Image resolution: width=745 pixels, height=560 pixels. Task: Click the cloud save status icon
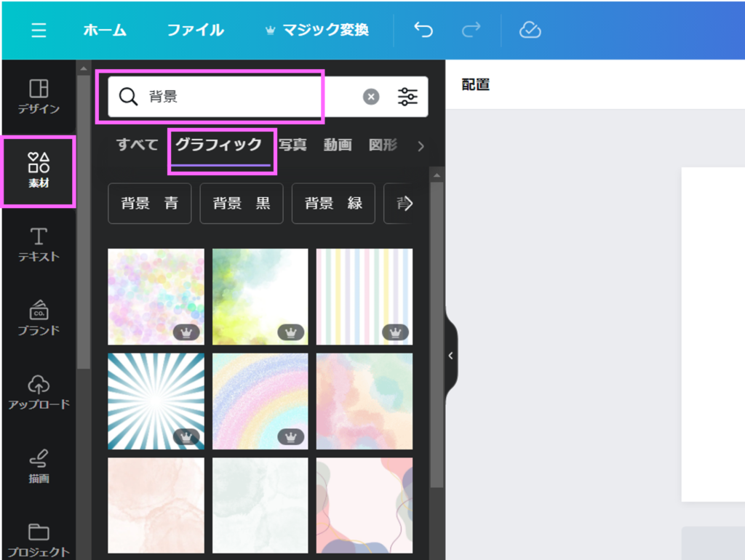click(x=530, y=30)
